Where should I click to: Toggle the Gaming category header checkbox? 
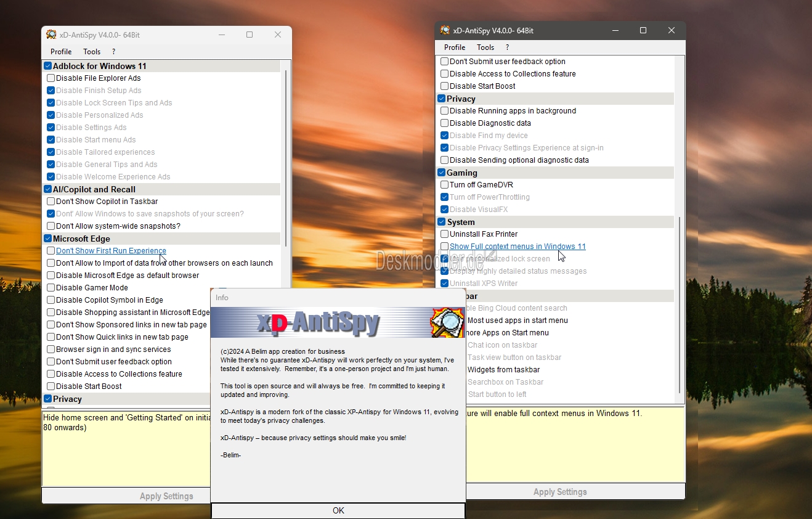[441, 173]
